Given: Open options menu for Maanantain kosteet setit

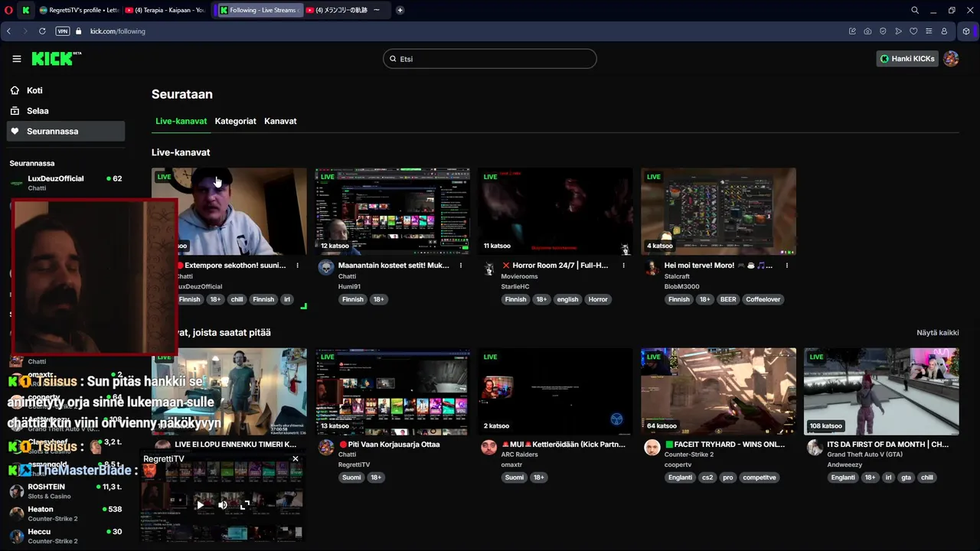Looking at the screenshot, I should [461, 266].
